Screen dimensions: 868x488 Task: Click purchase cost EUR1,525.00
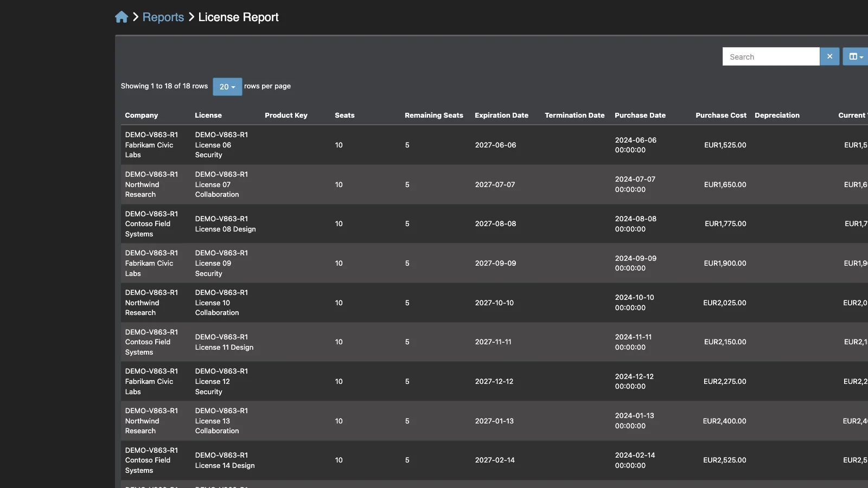click(x=725, y=145)
